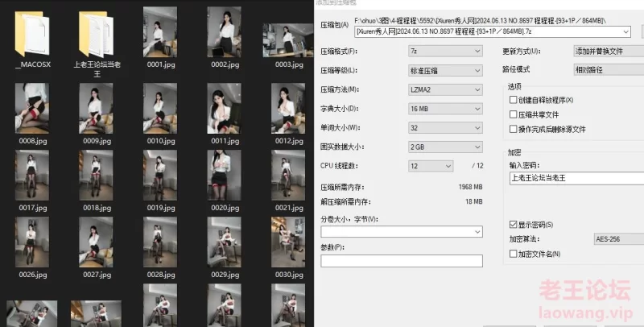Screen dimensions: 644x327
Task: Open the 固实数据大小 dropdown showing 2 GB
Action: (445, 147)
